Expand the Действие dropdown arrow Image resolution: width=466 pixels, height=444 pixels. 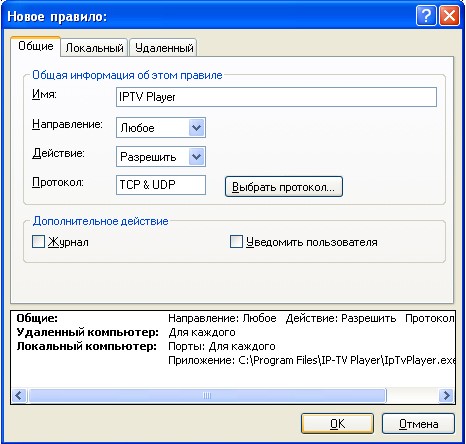196,156
